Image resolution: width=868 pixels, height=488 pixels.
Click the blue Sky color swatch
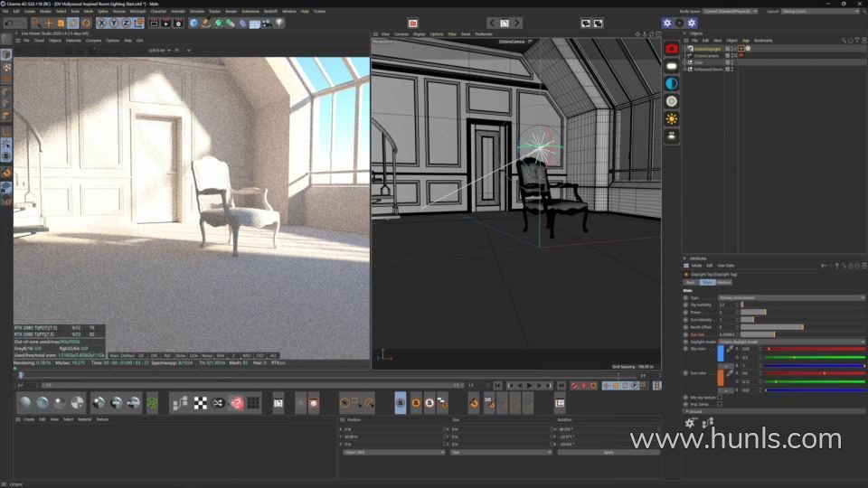[x=721, y=354]
